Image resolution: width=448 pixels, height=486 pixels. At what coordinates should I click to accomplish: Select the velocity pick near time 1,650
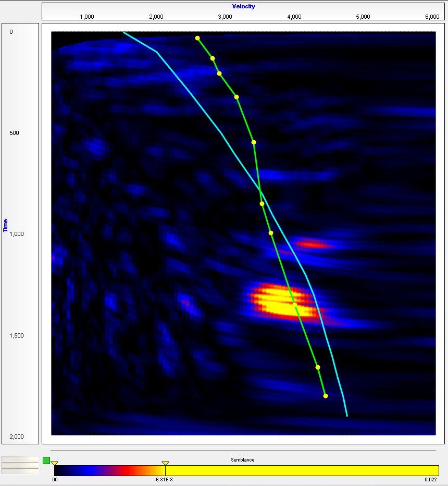[318, 367]
